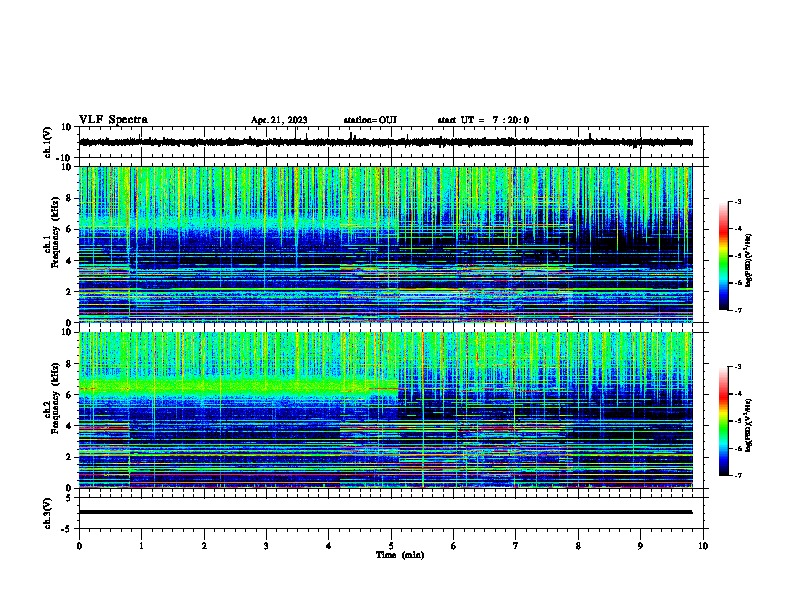Click the ch.2 colorbar "log(PSD)" label
The height and width of the screenshot is (612, 792).
(x=749, y=425)
